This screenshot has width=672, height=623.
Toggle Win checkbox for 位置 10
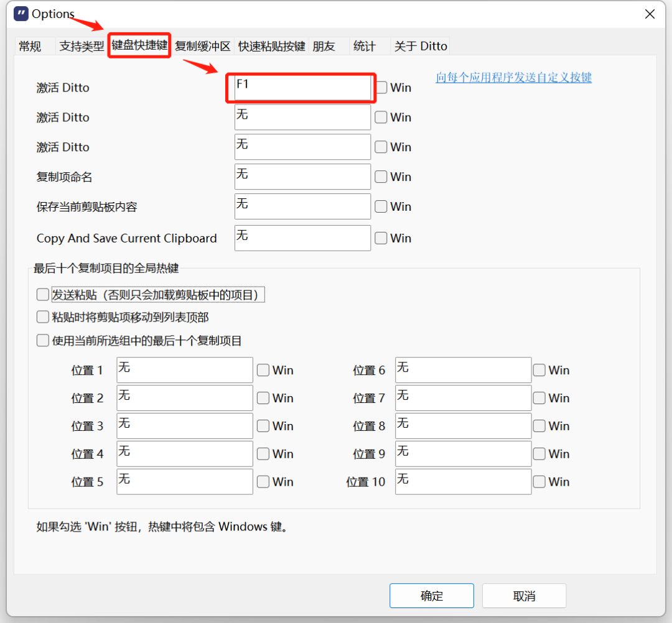click(x=539, y=482)
